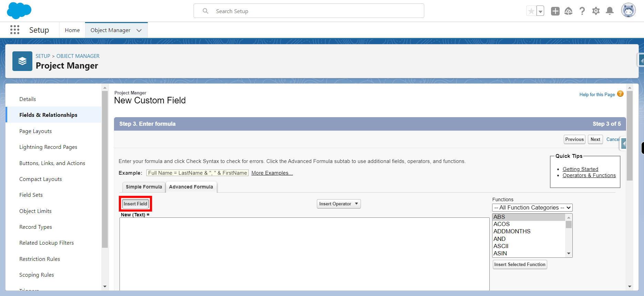Click the sidebar scroll down arrow
Viewport: 644px width, 296px height.
[x=105, y=286]
